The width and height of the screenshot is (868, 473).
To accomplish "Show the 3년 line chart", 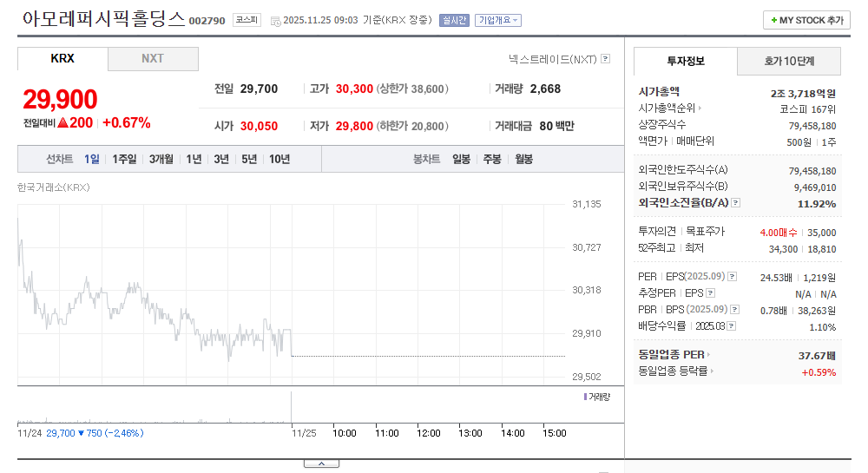I will (x=221, y=160).
